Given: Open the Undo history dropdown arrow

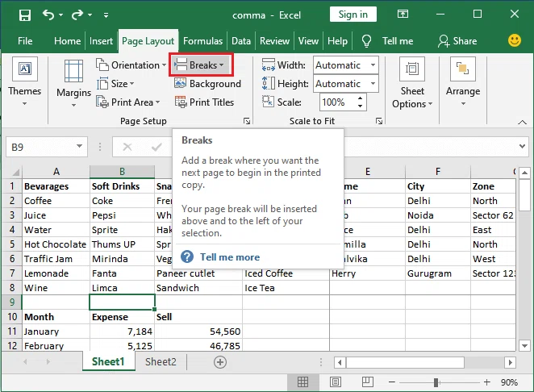Looking at the screenshot, I should point(61,15).
